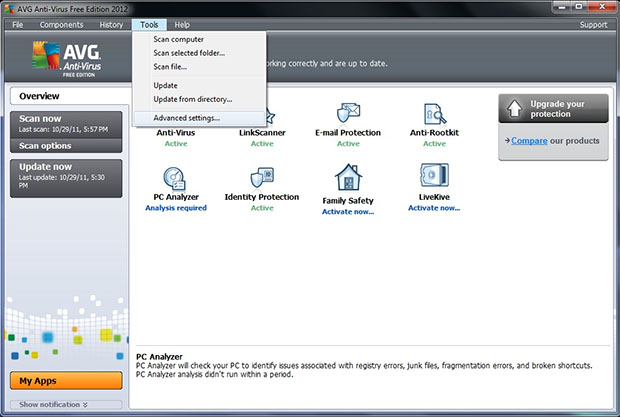
Task: Choose Scan file menu entry
Action: pyautogui.click(x=199, y=67)
